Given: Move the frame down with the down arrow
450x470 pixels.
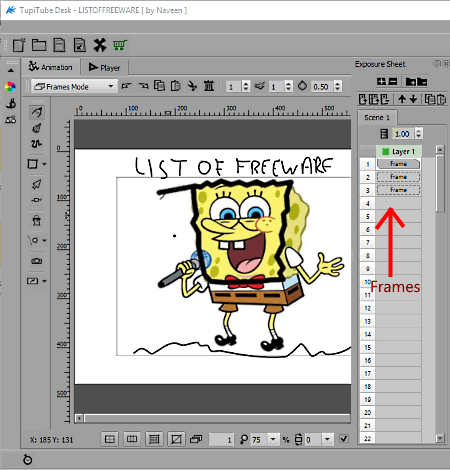Looking at the screenshot, I should tap(413, 99).
